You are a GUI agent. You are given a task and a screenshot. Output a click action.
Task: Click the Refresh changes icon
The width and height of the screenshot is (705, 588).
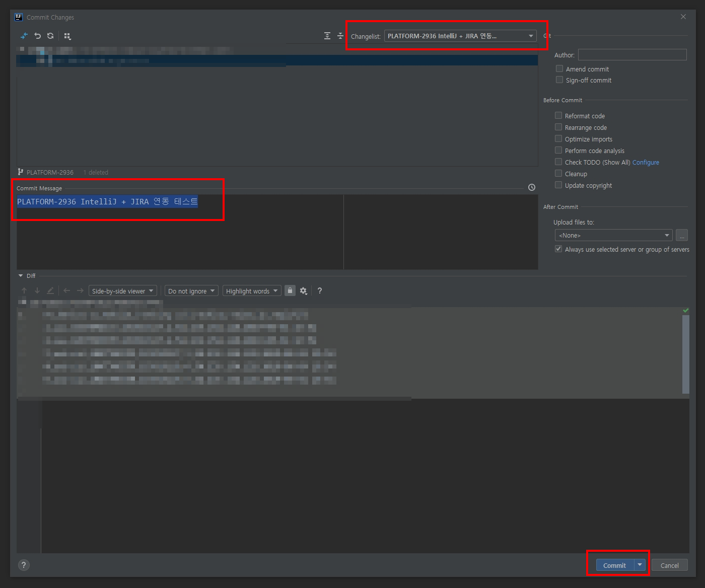pyautogui.click(x=50, y=36)
